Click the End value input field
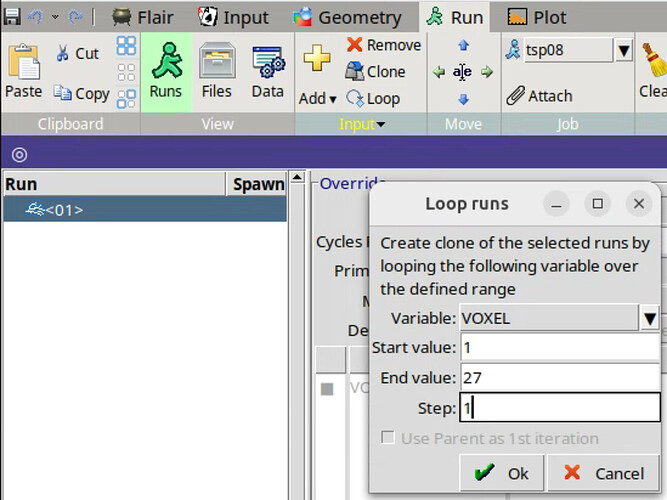 click(x=558, y=377)
